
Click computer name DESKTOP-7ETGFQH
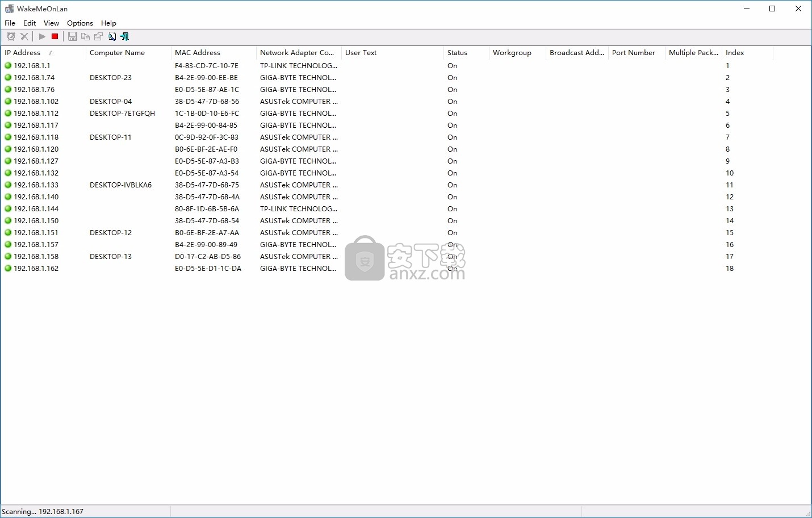pyautogui.click(x=122, y=113)
